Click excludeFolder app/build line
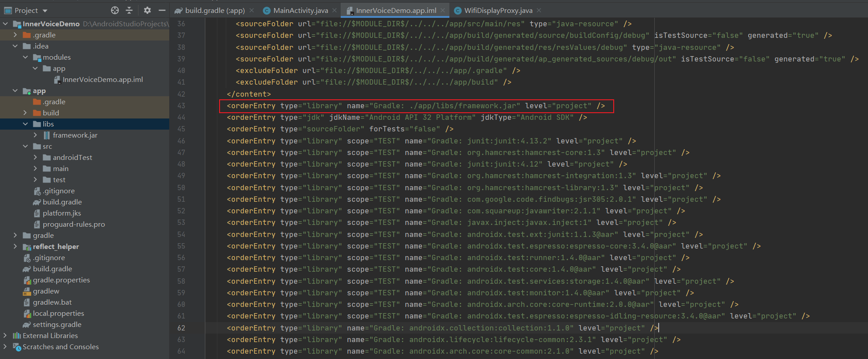The image size is (868, 359). click(x=374, y=82)
